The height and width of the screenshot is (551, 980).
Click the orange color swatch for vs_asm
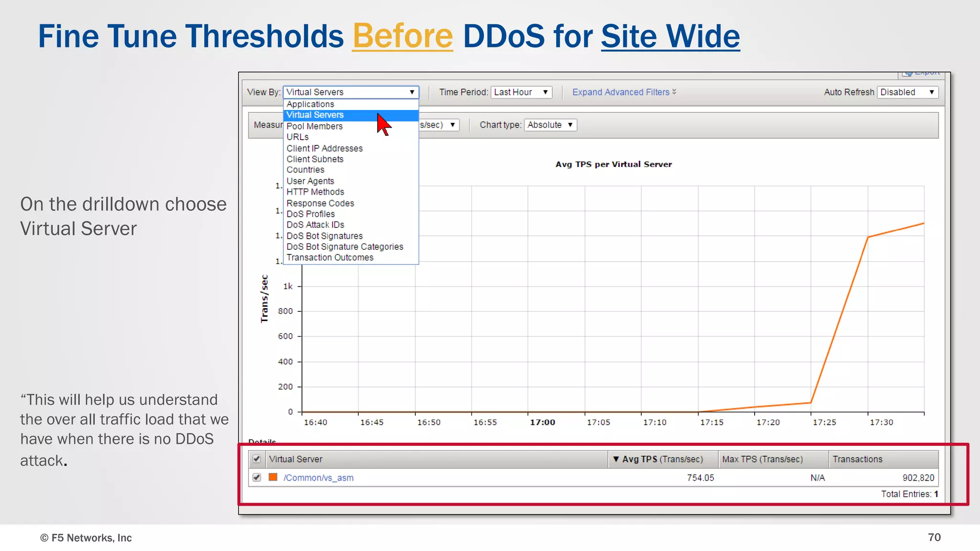pyautogui.click(x=273, y=477)
